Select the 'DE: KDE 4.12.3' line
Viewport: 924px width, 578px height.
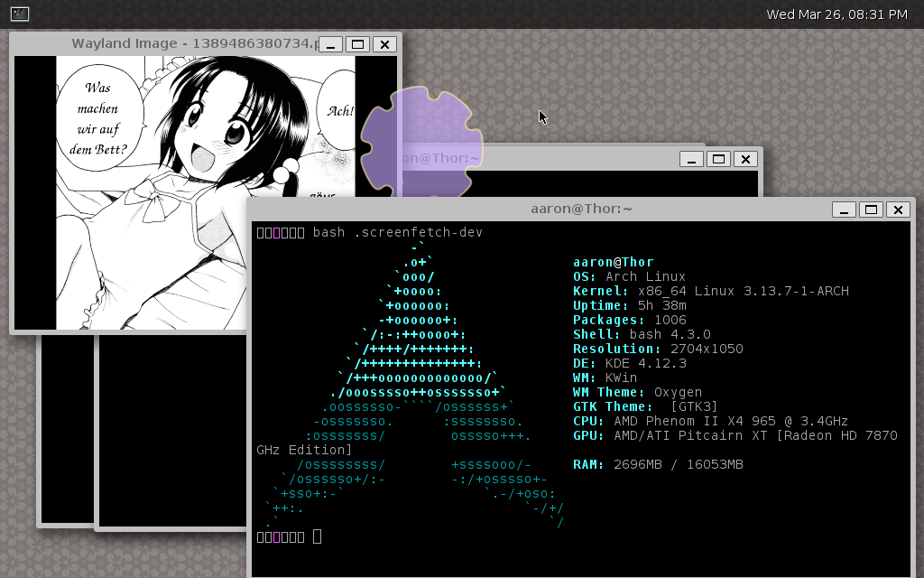[629, 363]
